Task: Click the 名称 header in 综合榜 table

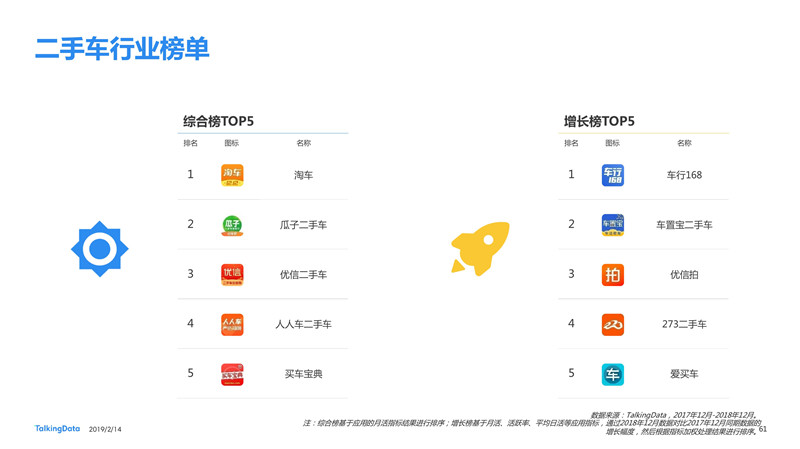Action: point(304,143)
